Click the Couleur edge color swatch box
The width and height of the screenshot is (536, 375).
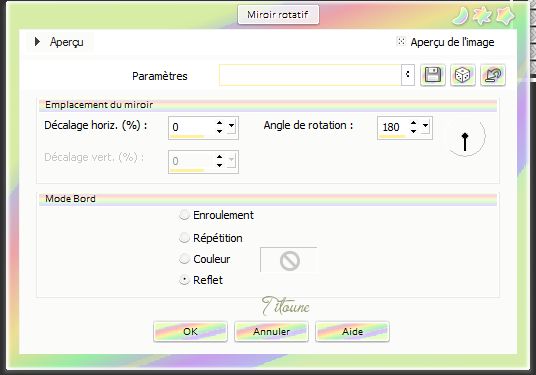point(289,260)
